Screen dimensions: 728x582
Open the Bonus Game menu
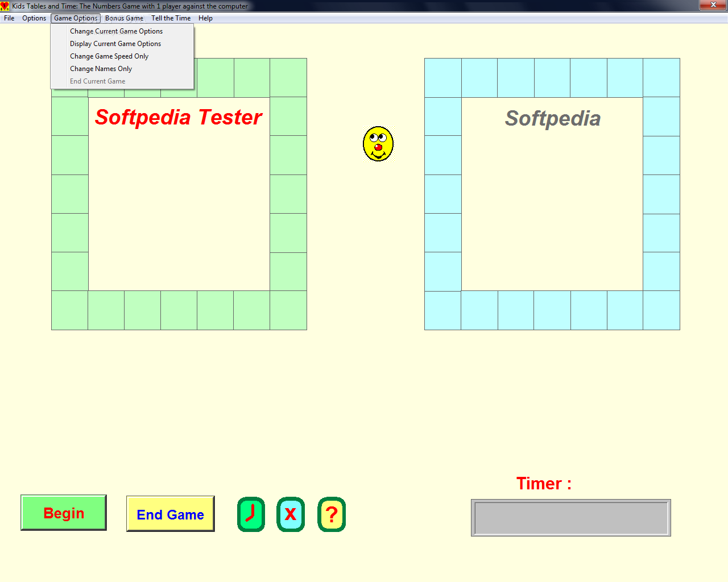coord(124,18)
